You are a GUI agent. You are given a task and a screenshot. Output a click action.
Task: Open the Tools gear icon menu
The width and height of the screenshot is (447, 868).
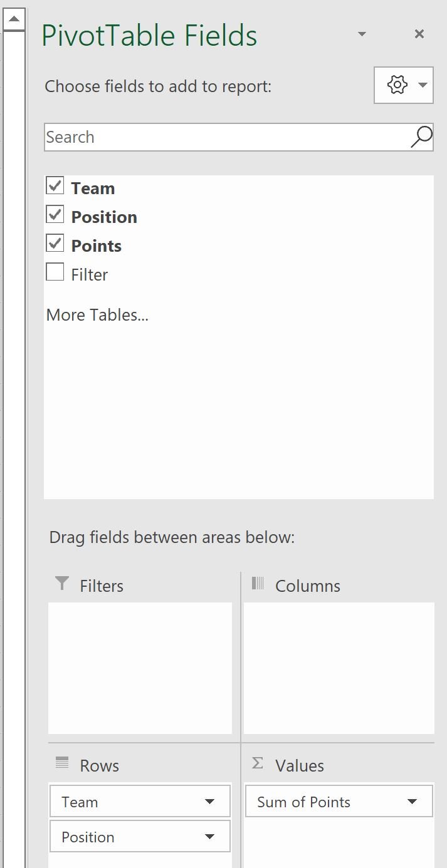[403, 85]
